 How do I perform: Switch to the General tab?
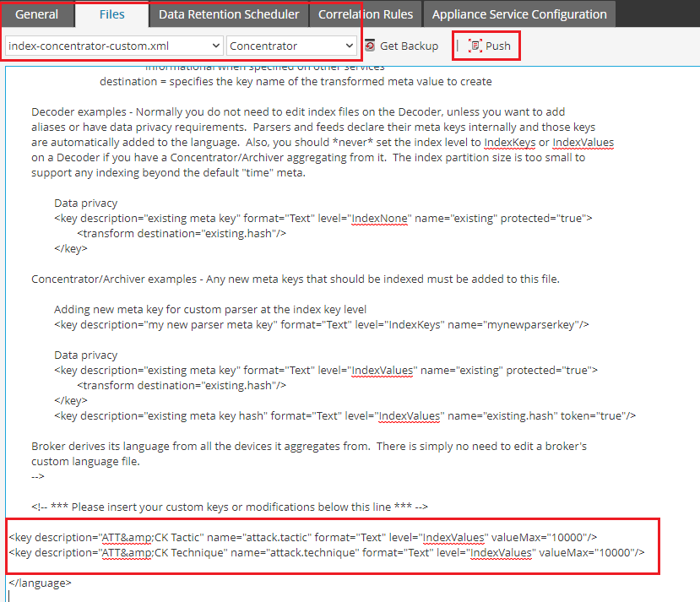tap(36, 14)
